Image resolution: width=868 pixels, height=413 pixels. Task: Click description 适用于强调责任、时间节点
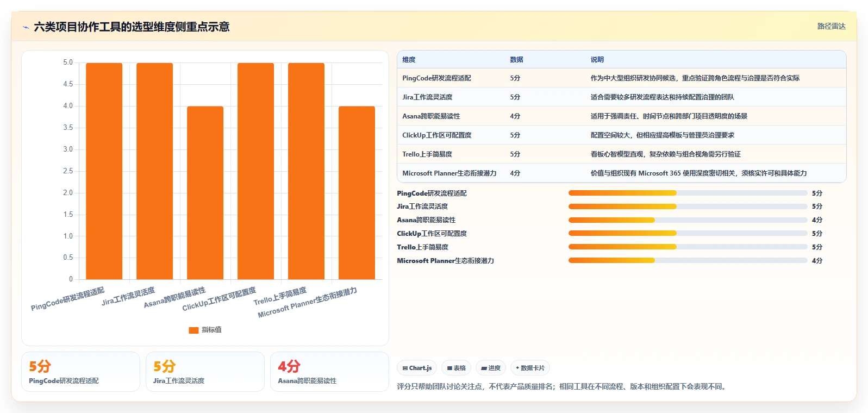[x=669, y=116]
